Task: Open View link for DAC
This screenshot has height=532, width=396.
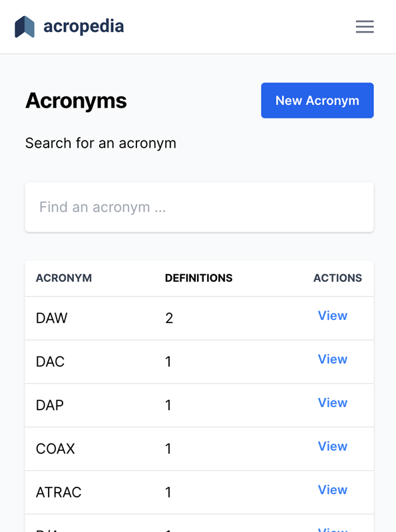Action: [x=333, y=359]
